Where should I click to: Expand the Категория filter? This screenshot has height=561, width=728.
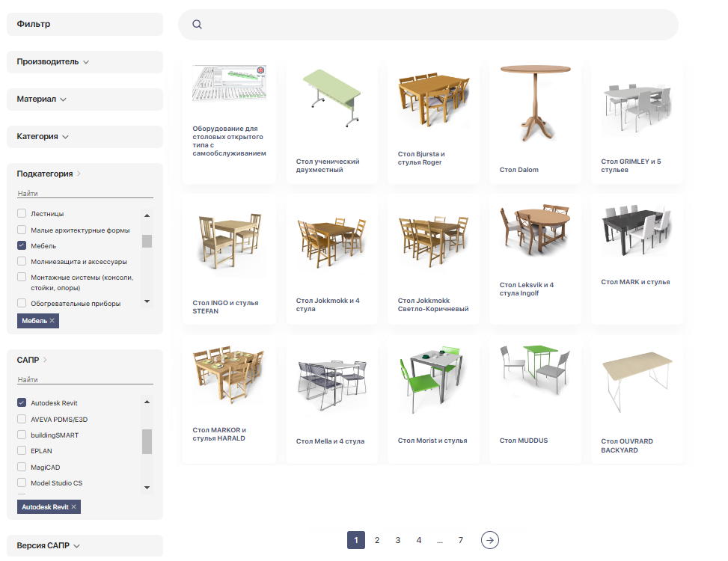tap(85, 136)
